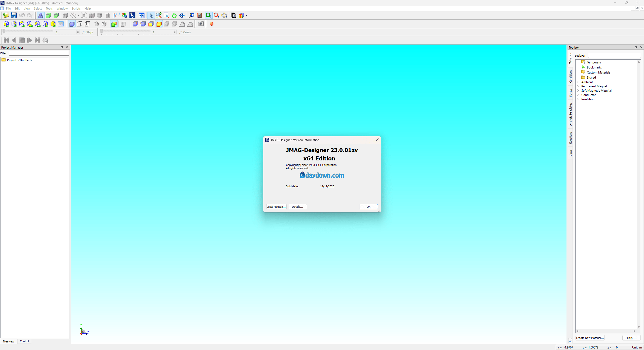Click the tape measure icon
Image resolution: width=644 pixels, height=350 pixels.
coord(192,15)
